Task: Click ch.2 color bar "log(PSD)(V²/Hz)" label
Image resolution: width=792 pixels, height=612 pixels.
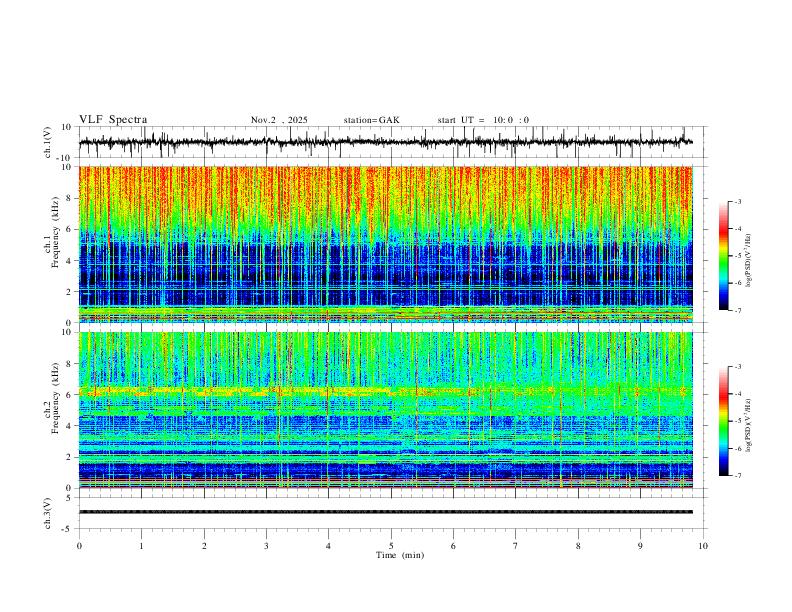Action: [x=749, y=425]
